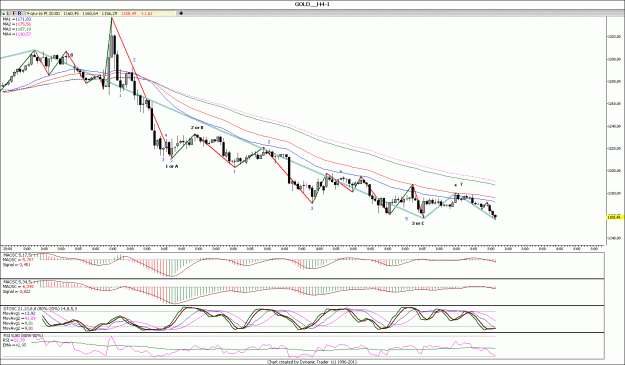This screenshot has width=625, height=365.
Task: Click the STOSC indicator title
Action: point(40,308)
